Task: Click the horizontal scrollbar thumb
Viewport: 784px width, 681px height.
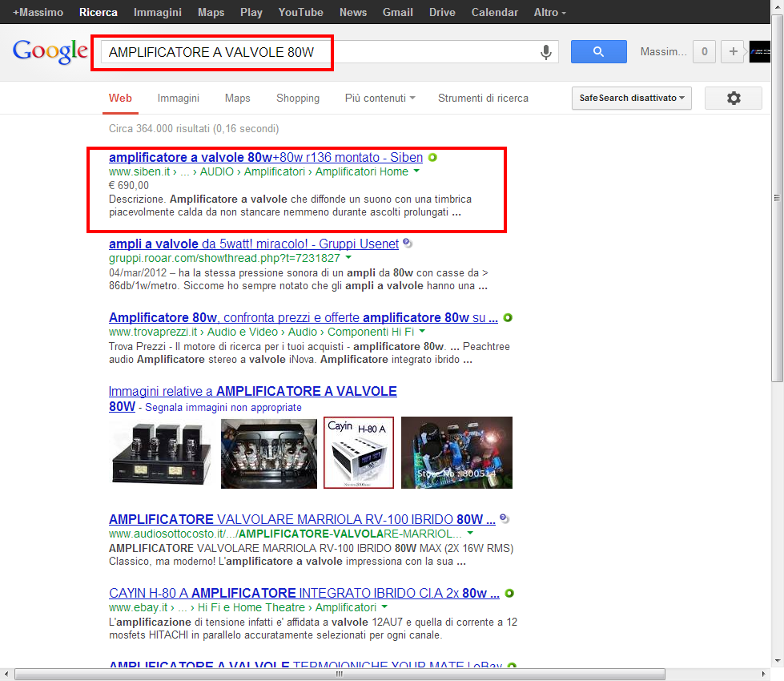Action: (340, 674)
